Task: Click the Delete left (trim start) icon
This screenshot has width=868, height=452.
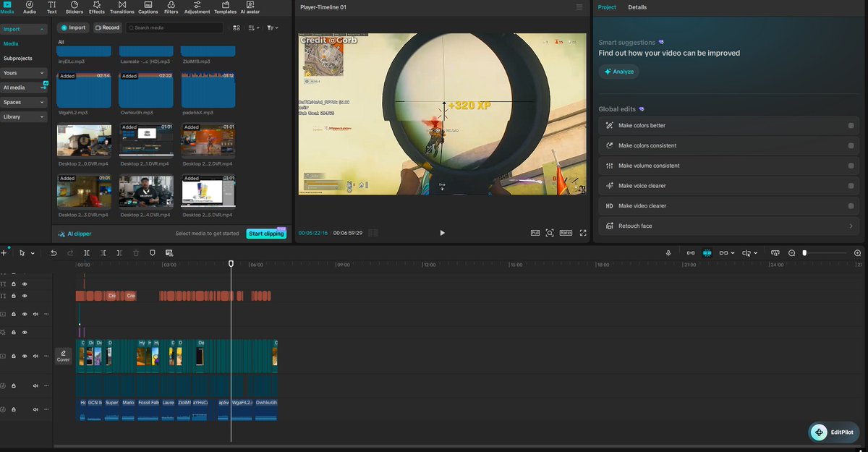Action: (x=103, y=253)
